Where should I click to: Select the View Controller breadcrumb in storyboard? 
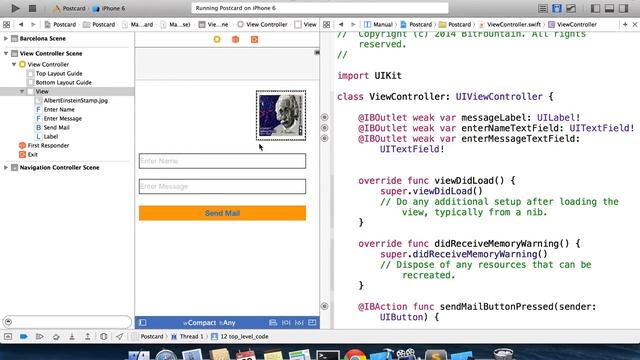262,24
